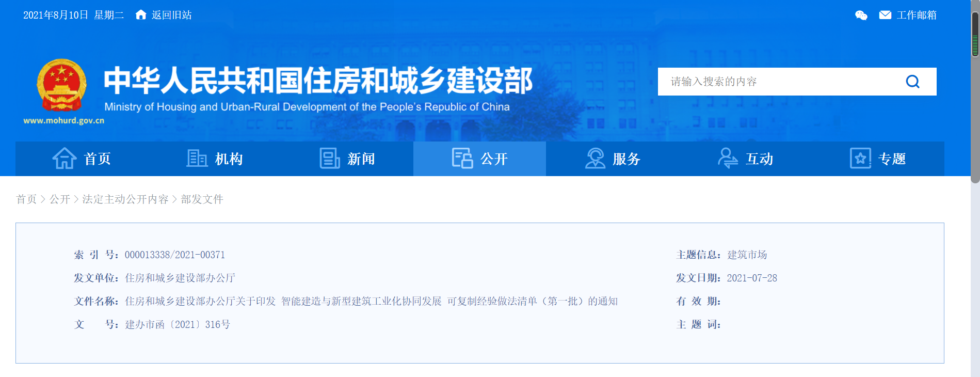Click the magnifier search icon
This screenshot has height=377, width=980.
pos(912,82)
